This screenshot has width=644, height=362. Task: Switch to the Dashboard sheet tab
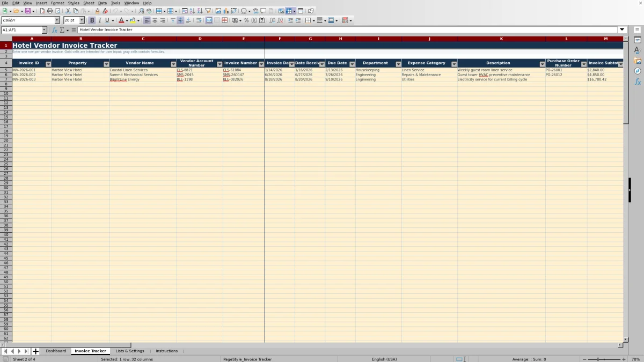click(x=56, y=351)
